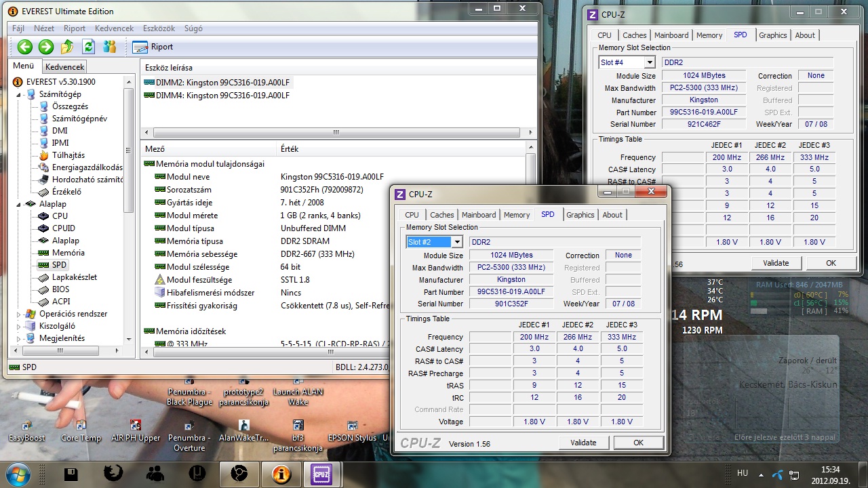This screenshot has width=868, height=488.
Task: Collapse the Számítógép tree node
Action: pyautogui.click(x=20, y=94)
